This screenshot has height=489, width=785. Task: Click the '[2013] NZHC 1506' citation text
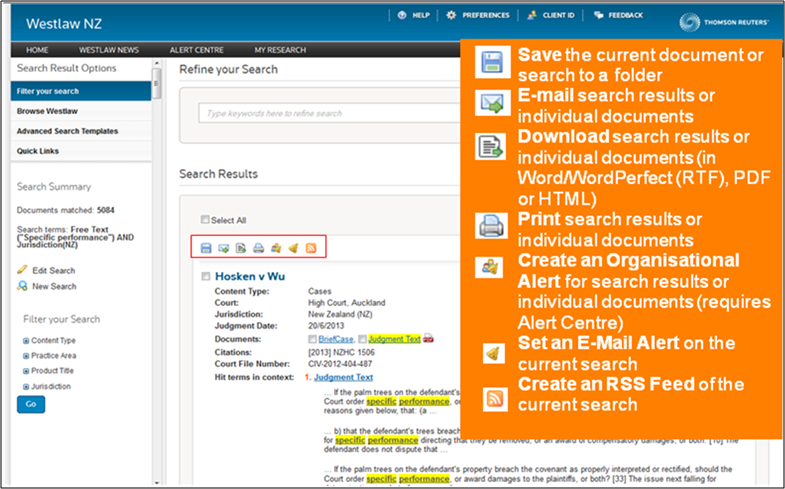tap(341, 352)
